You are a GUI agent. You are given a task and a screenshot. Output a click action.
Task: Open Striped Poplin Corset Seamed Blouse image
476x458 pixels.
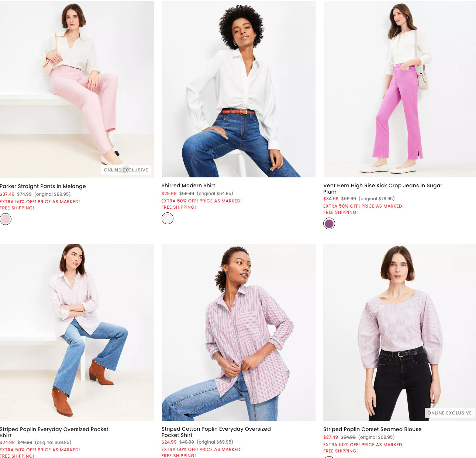point(400,332)
